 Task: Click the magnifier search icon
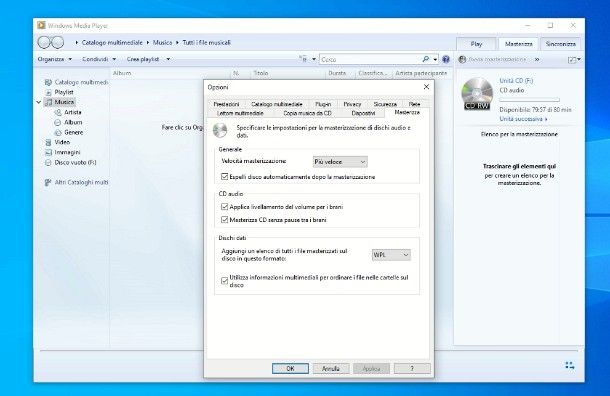[x=425, y=59]
